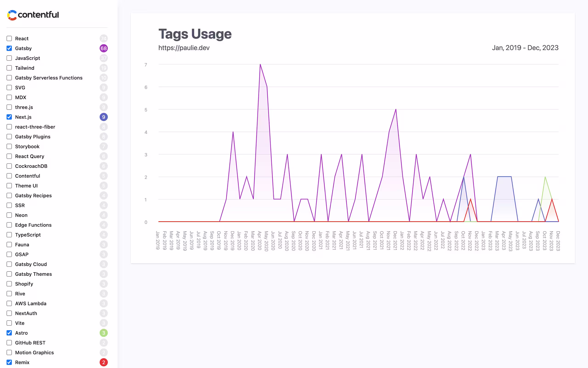Tick the Tailwind checkbox
Screen dimensions: 588x368
click(9, 68)
